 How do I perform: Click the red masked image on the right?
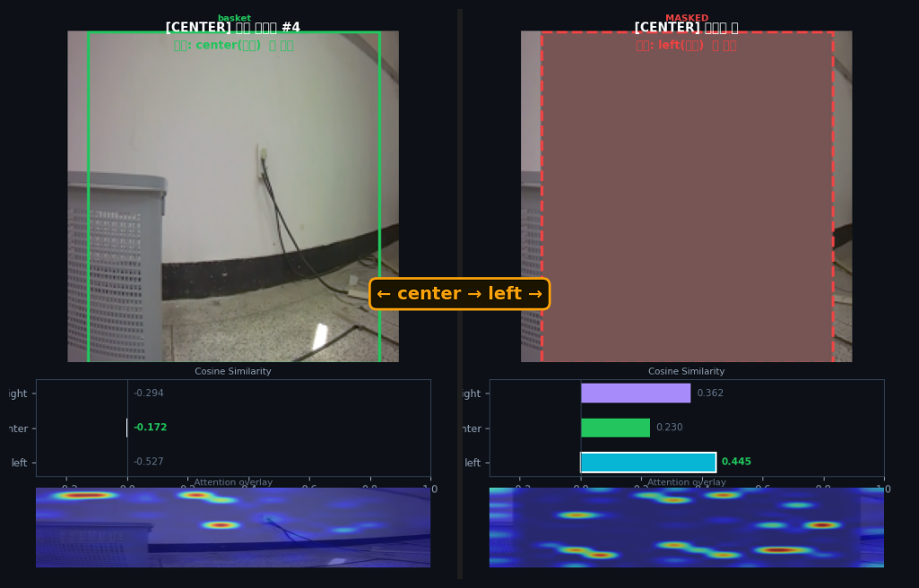click(x=686, y=196)
